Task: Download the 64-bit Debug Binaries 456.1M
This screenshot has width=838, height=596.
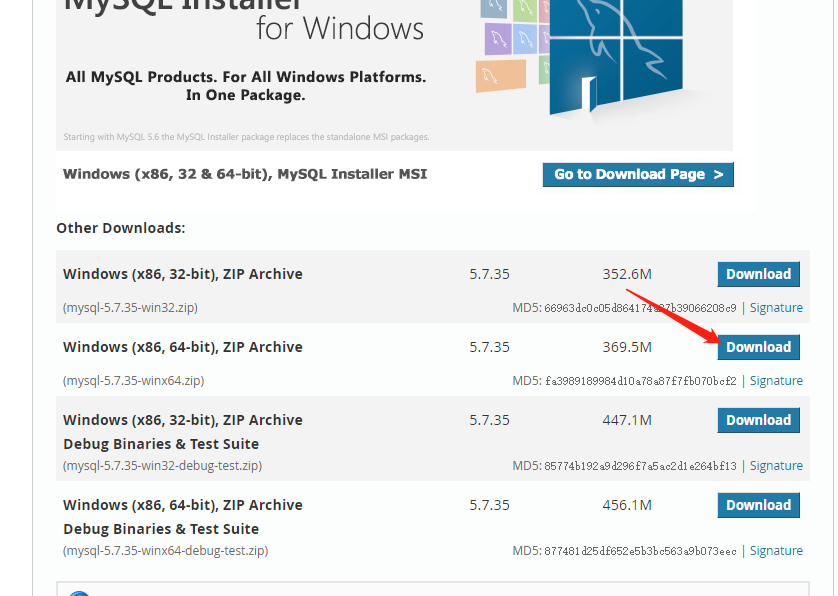Action: tap(758, 505)
